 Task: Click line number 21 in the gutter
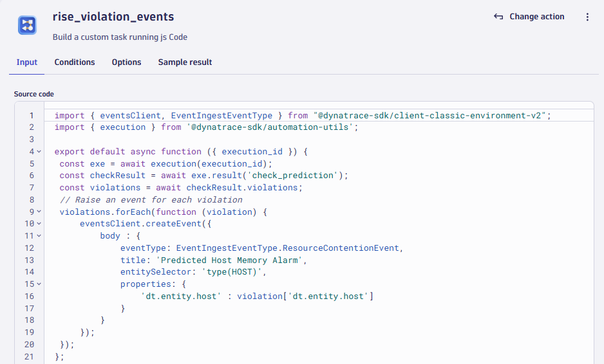(x=29, y=356)
